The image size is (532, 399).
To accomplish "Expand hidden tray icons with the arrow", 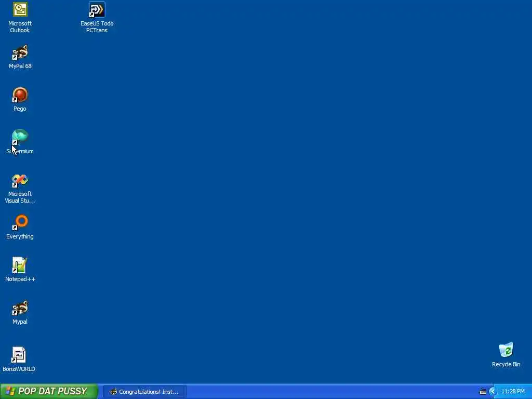I will 493,392.
